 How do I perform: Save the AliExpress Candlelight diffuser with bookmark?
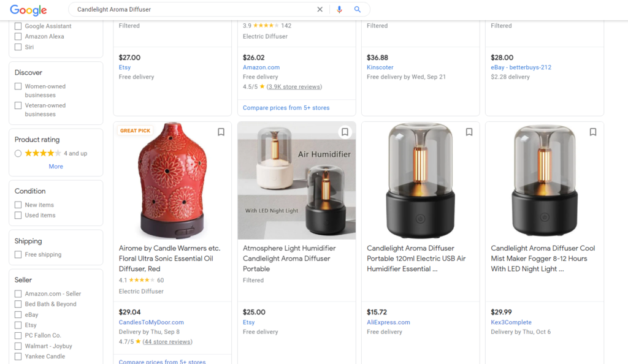click(469, 132)
